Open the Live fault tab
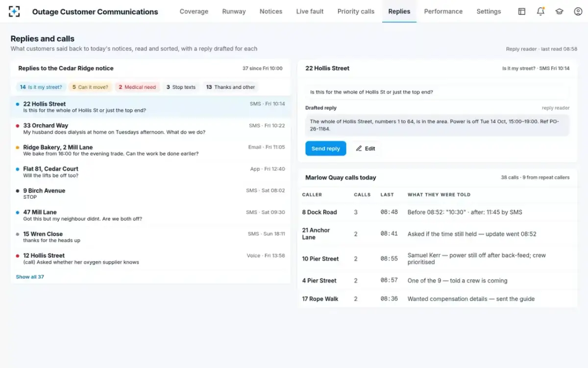Viewport: 588px width, 368px height. pyautogui.click(x=310, y=11)
